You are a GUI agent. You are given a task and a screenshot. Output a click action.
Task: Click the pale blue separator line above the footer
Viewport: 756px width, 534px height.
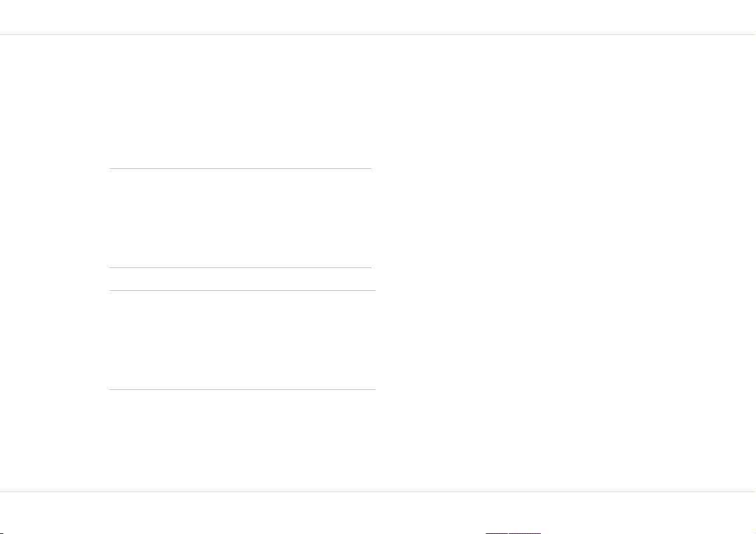pyautogui.click(x=378, y=491)
